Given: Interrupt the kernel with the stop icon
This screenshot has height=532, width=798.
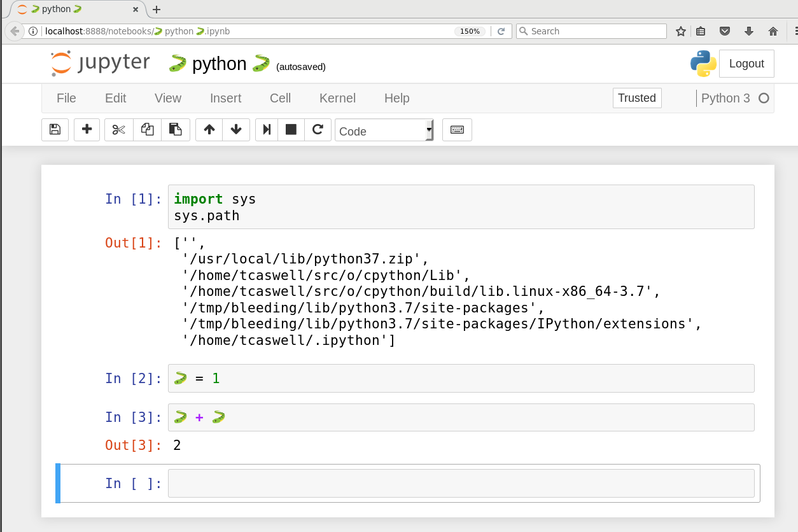Looking at the screenshot, I should 291,130.
